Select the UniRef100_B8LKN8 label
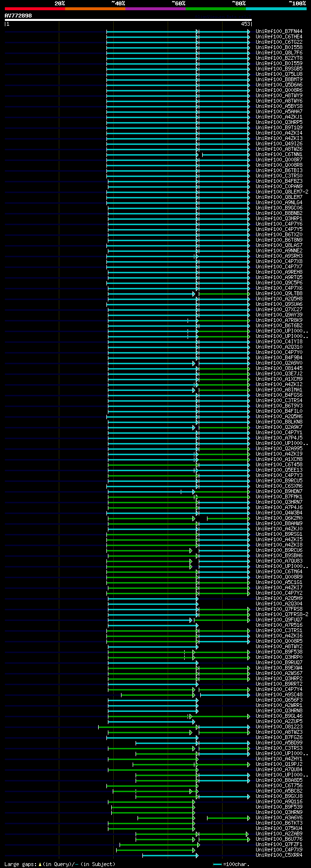The width and height of the screenshot is (311, 868). click(x=279, y=422)
